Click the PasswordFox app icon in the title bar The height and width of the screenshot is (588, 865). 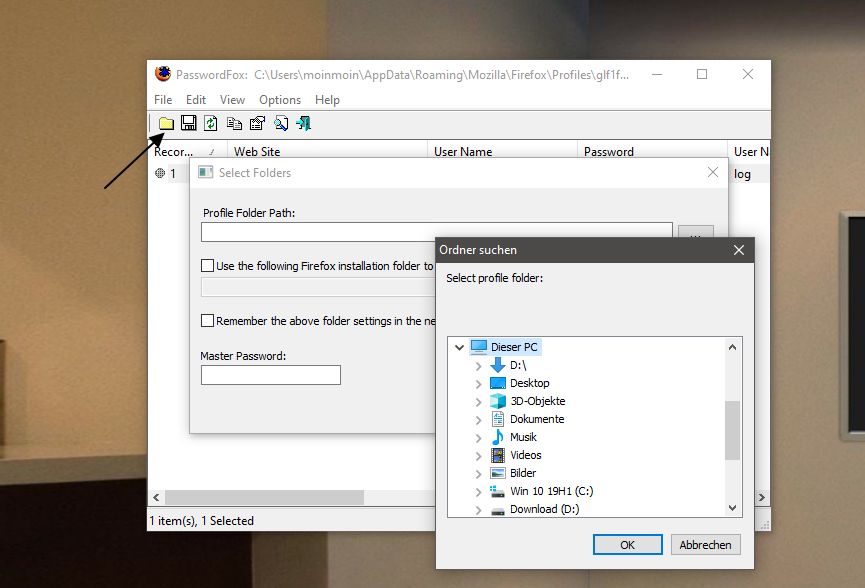[163, 74]
